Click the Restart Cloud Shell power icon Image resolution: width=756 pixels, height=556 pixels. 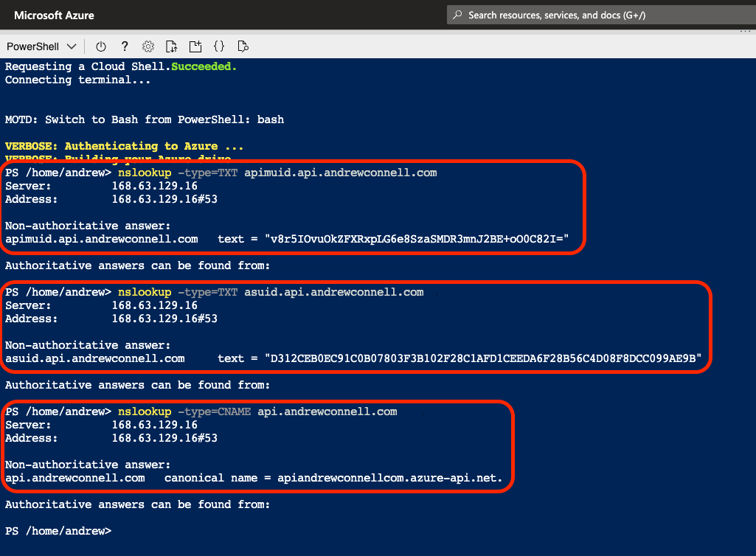[x=101, y=46]
